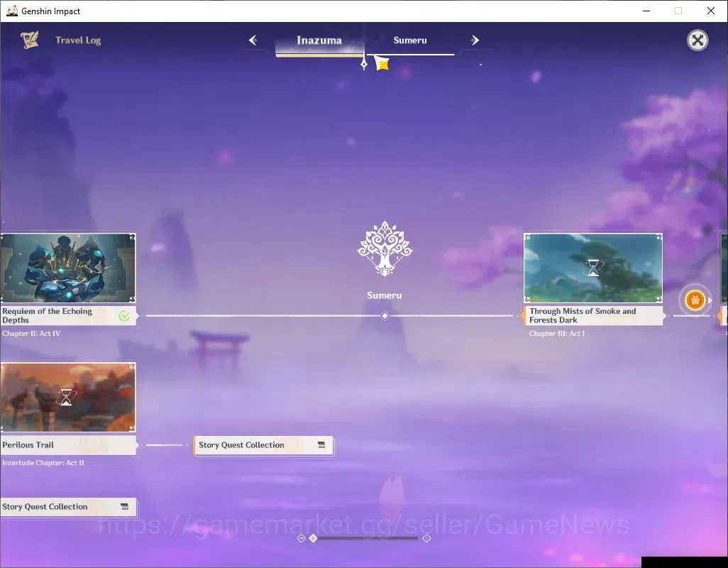The width and height of the screenshot is (728, 568).
Task: Click Through Mists of Smoke and Forests Dark label
Action: pos(593,315)
